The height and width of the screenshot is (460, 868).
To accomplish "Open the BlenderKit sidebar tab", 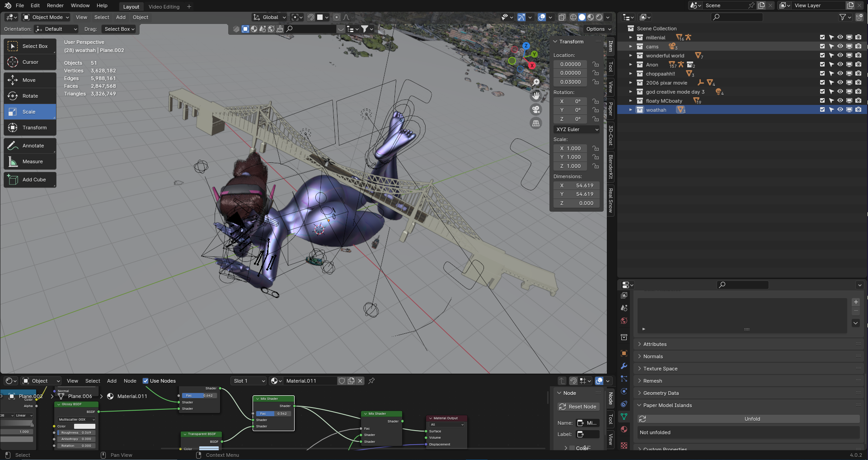I will [x=610, y=166].
